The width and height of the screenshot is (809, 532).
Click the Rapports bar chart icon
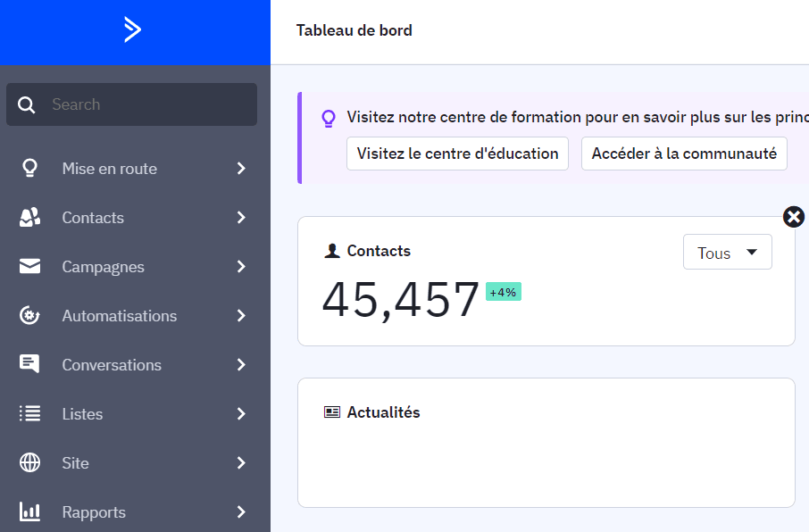pyautogui.click(x=29, y=511)
